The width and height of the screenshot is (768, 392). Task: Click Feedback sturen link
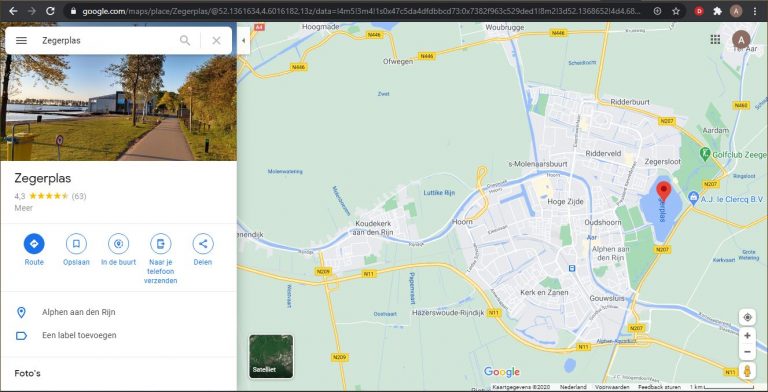coord(659,387)
